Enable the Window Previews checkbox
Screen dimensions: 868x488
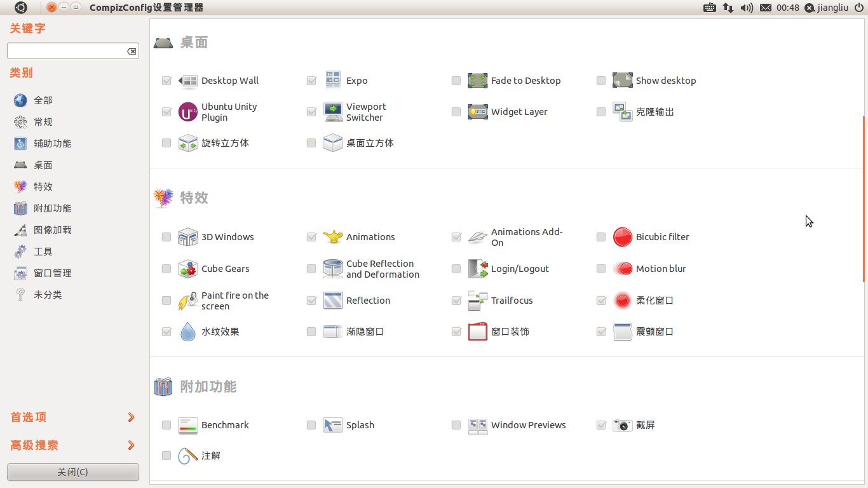click(x=456, y=425)
